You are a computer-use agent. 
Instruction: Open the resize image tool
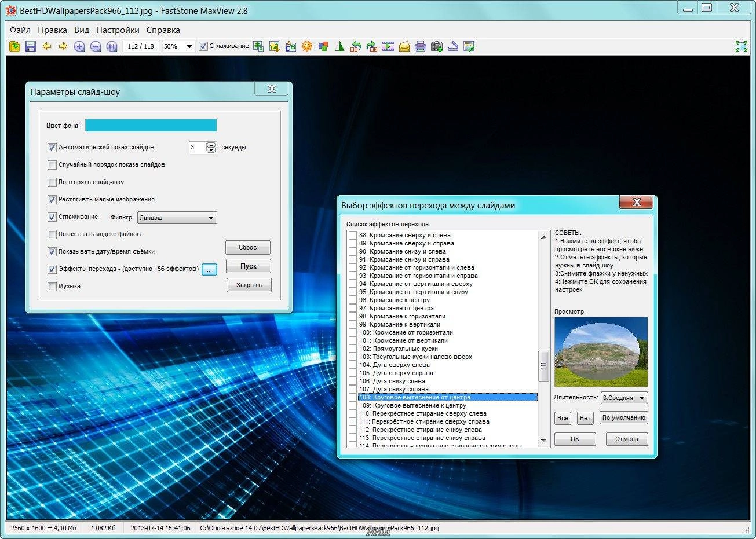(258, 46)
